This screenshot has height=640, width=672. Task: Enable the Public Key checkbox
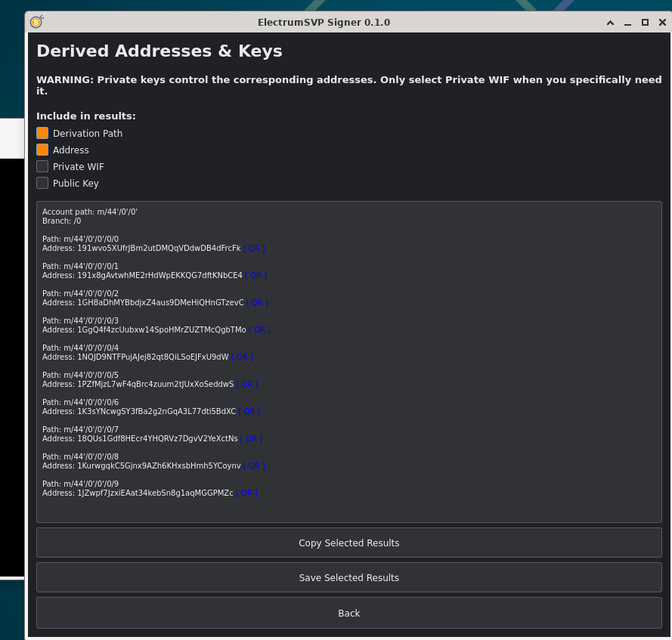point(42,183)
